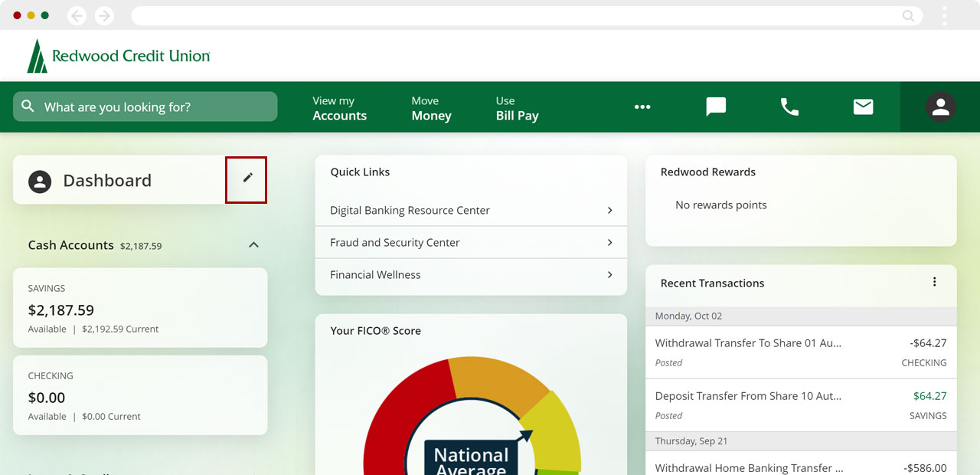Click the Cash Accounts $2,187.59 total
The width and height of the screenshot is (980, 475).
click(141, 246)
